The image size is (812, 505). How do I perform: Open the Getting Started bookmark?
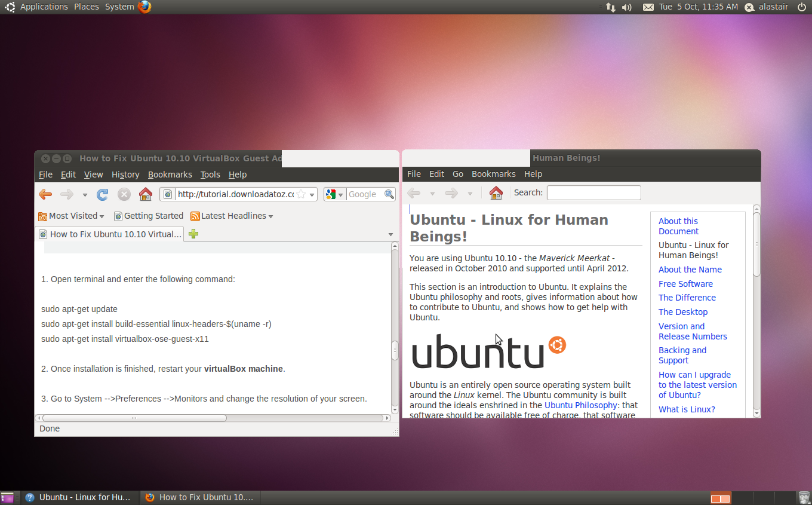149,216
